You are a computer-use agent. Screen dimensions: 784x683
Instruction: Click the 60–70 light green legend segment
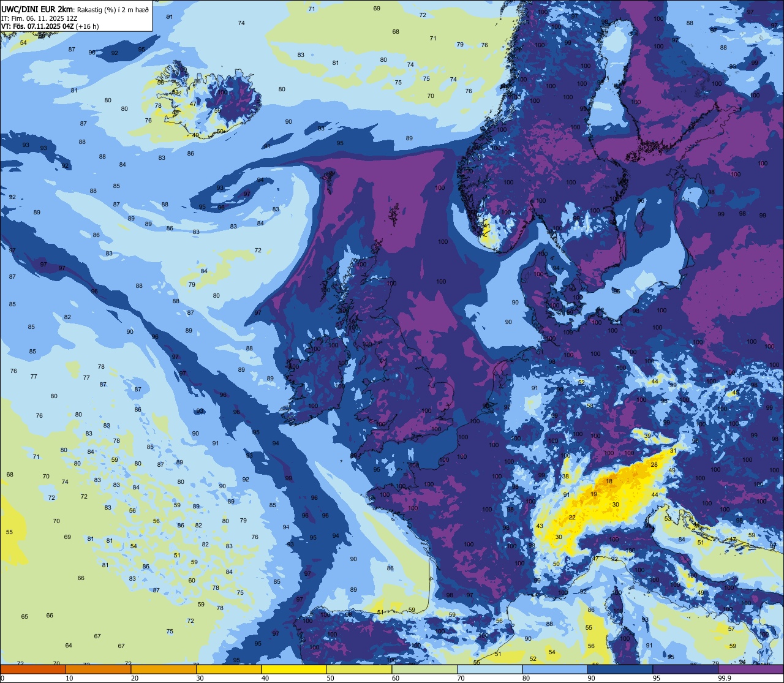click(x=424, y=670)
